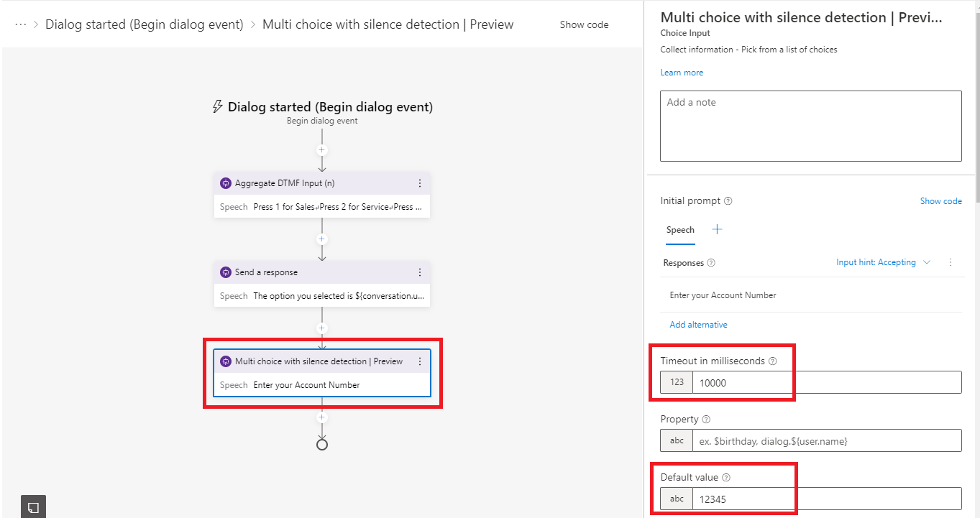
Task: Go to Dialog started breadcrumb item
Action: (x=145, y=24)
